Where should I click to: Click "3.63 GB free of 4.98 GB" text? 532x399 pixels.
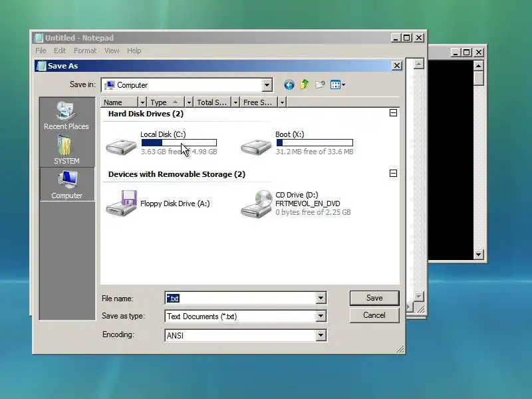179,152
